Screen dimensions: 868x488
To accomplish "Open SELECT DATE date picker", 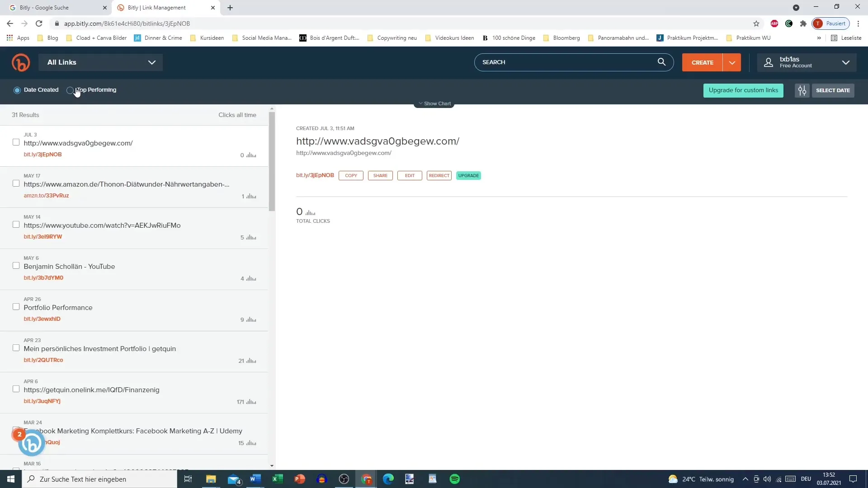I will tap(833, 90).
